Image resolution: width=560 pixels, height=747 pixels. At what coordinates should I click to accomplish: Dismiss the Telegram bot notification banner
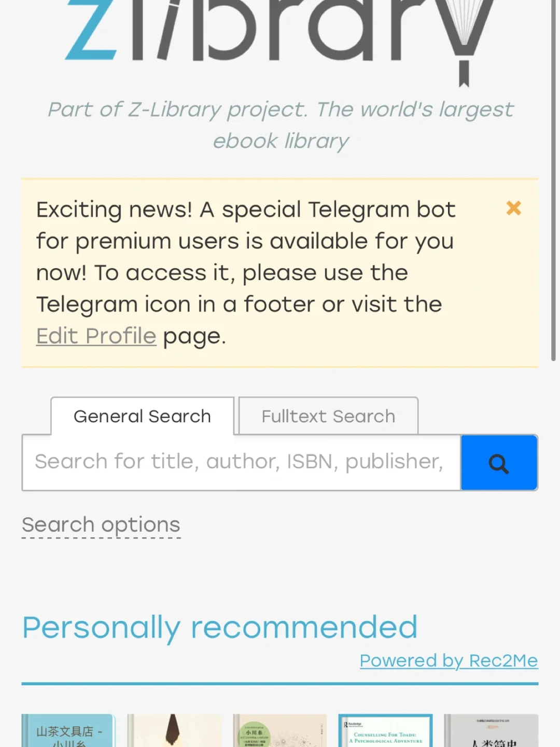click(513, 208)
